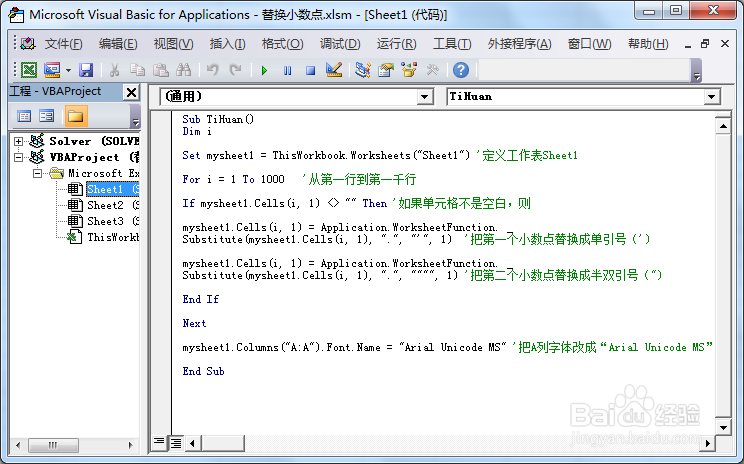
Task: Open Visual Basic Help question icon
Action: click(461, 70)
